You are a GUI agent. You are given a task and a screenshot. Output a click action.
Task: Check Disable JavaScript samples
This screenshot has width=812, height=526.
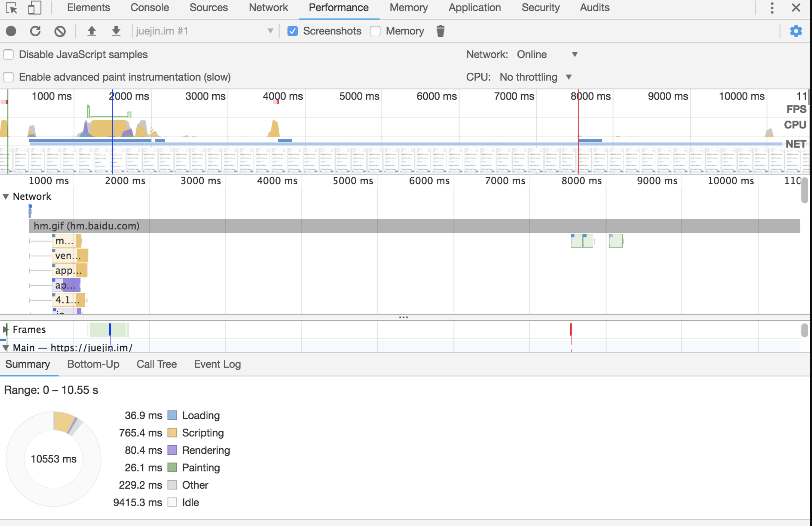coord(8,54)
